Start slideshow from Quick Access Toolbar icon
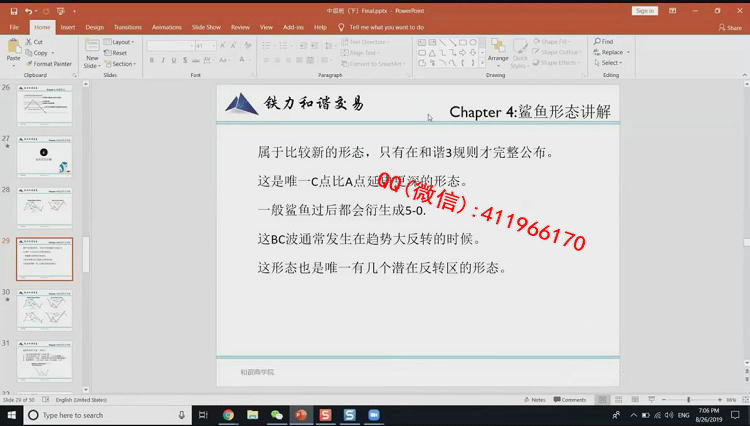 [61, 11]
